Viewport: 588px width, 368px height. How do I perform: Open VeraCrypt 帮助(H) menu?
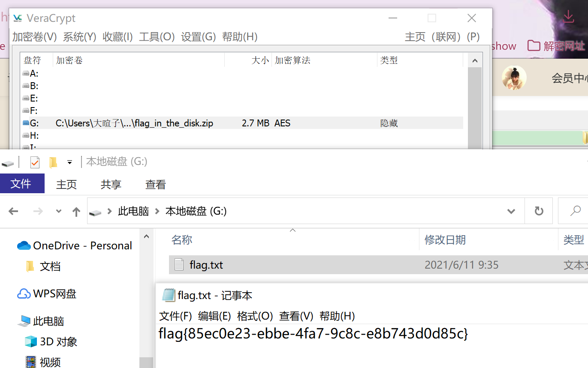pos(240,37)
